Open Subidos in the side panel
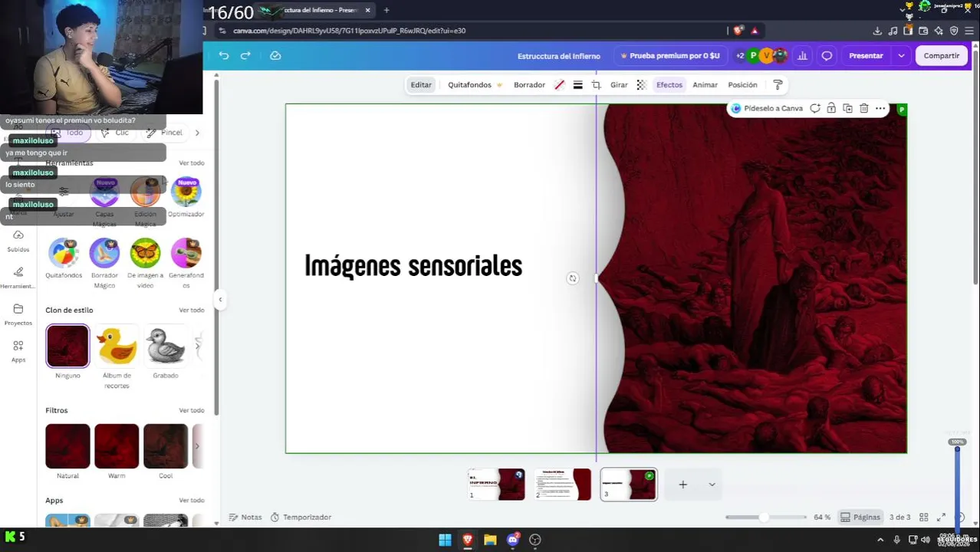The width and height of the screenshot is (980, 552). click(18, 241)
